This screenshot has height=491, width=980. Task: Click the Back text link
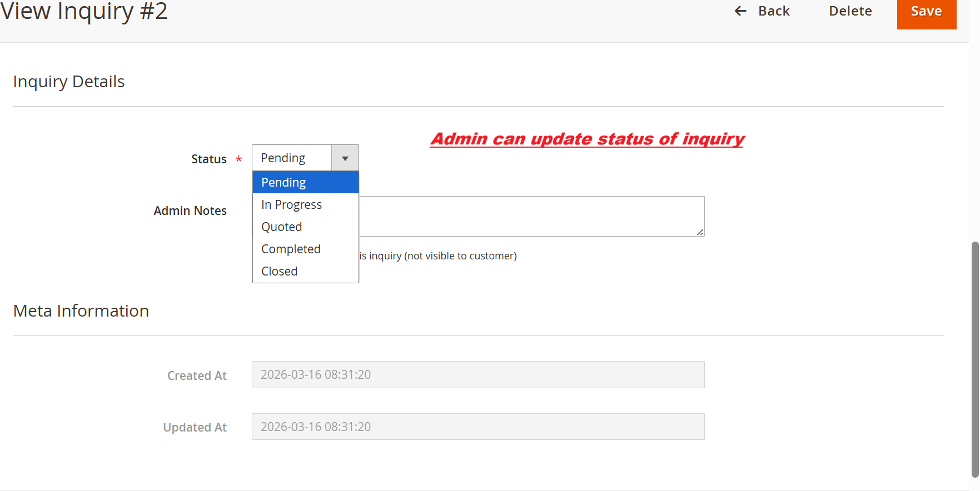click(774, 11)
